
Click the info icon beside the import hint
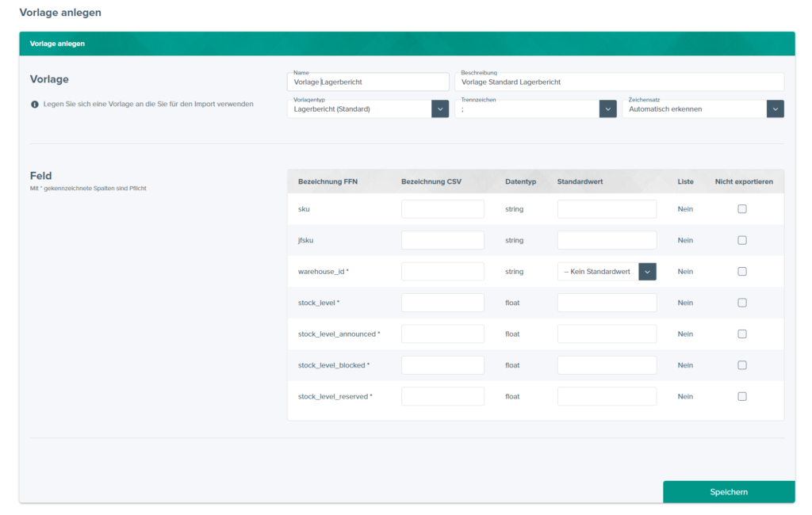click(35, 105)
